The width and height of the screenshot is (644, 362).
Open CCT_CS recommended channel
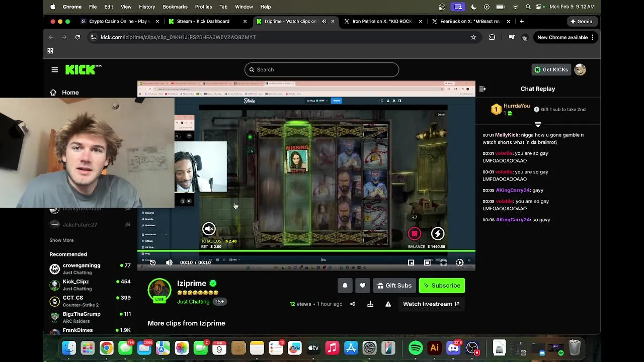pos(90,301)
